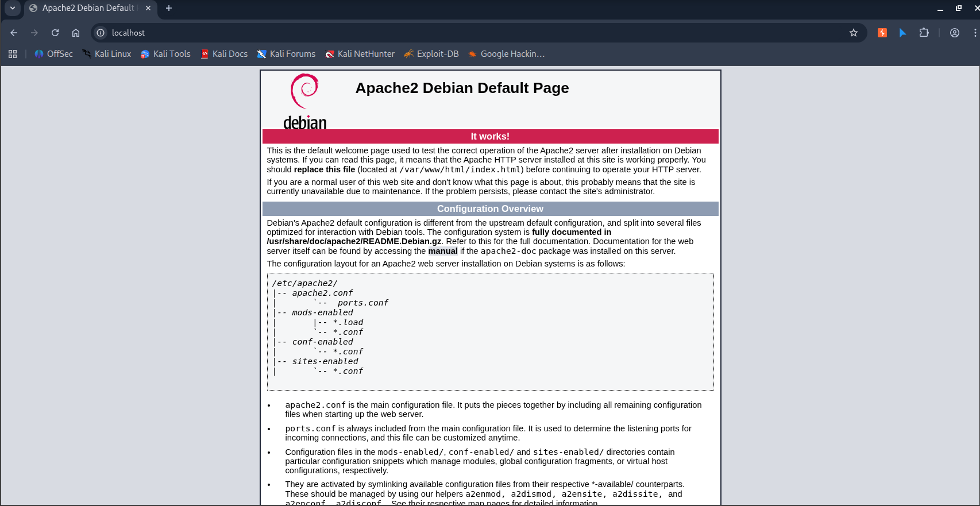Viewport: 980px width, 506px height.
Task: Open a new tab with plus button
Action: pyautogui.click(x=169, y=8)
